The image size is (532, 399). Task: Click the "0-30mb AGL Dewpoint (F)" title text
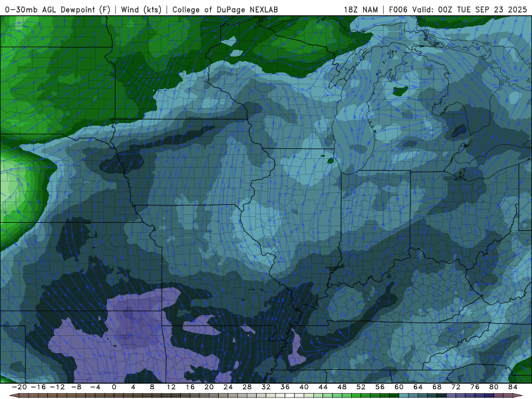tap(58, 9)
